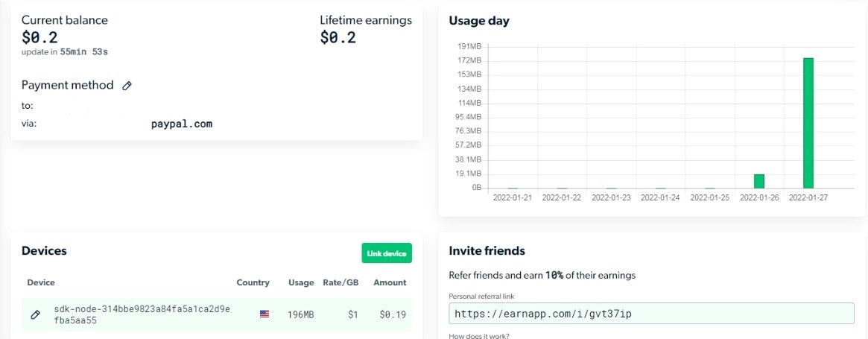Click the 2022-01-26 usage bar
The width and height of the screenshot is (868, 339).
(x=759, y=181)
